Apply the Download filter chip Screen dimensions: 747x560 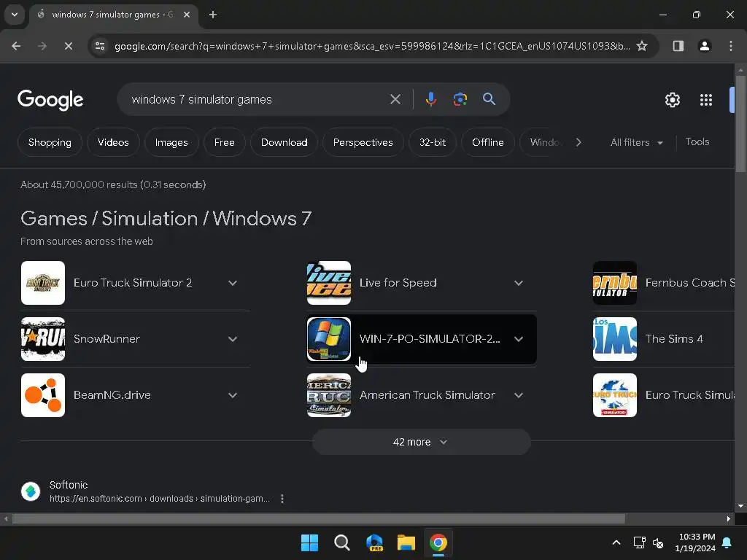284,142
